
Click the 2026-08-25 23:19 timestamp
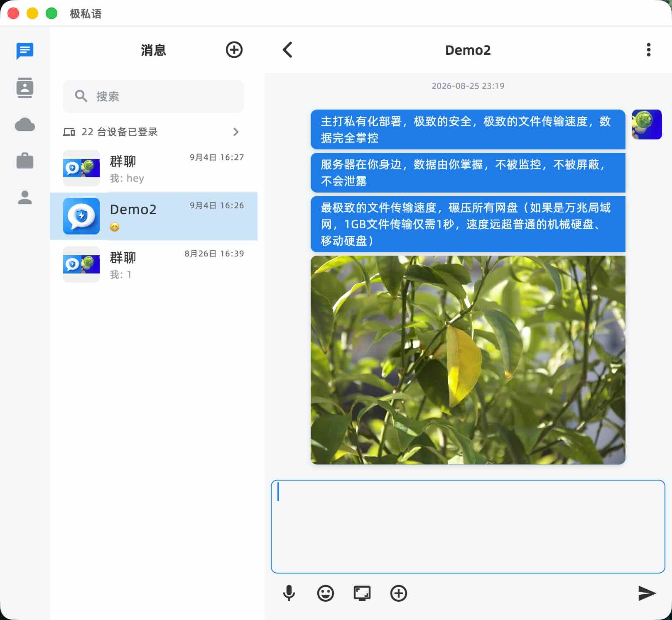tap(468, 86)
